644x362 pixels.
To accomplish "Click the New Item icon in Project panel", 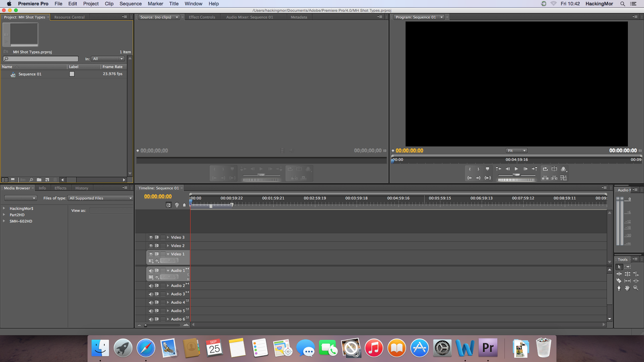I will [47, 180].
